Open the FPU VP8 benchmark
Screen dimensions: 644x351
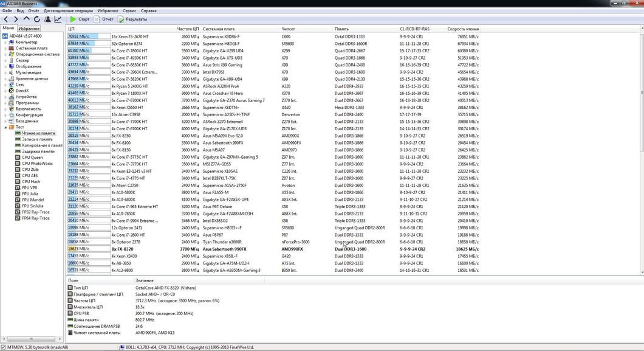click(29, 187)
